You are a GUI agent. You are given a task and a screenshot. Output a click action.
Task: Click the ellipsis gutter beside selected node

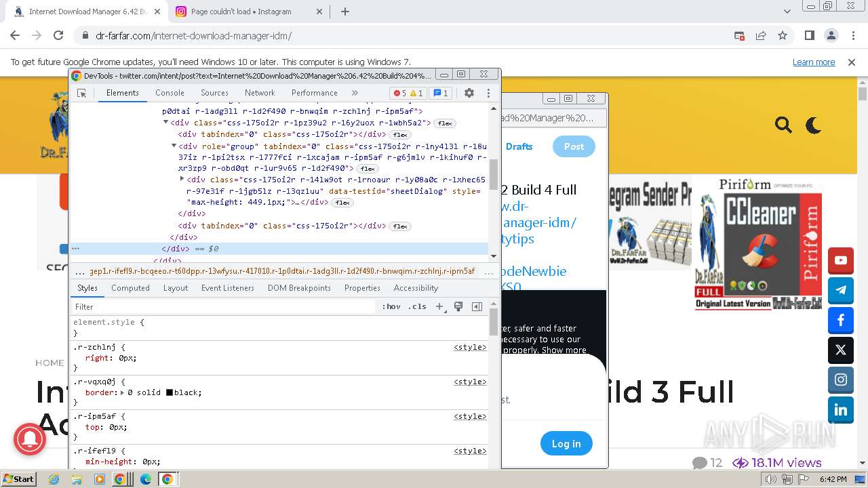[76, 249]
